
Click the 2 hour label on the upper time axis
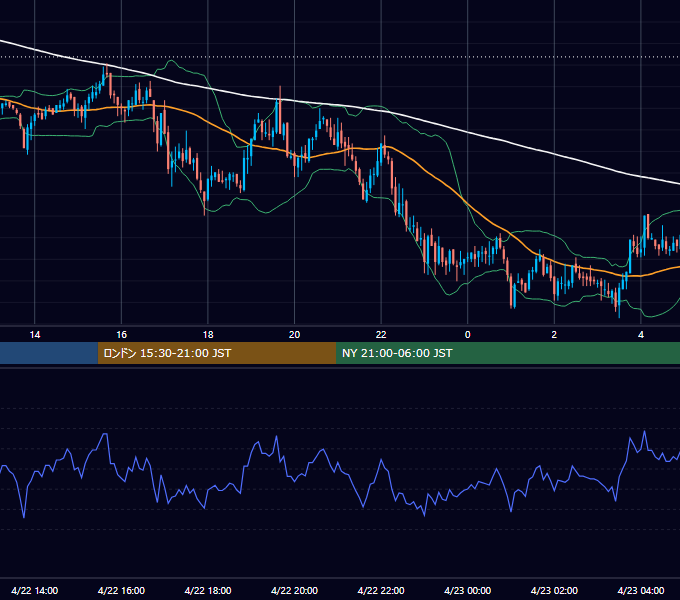(554, 335)
